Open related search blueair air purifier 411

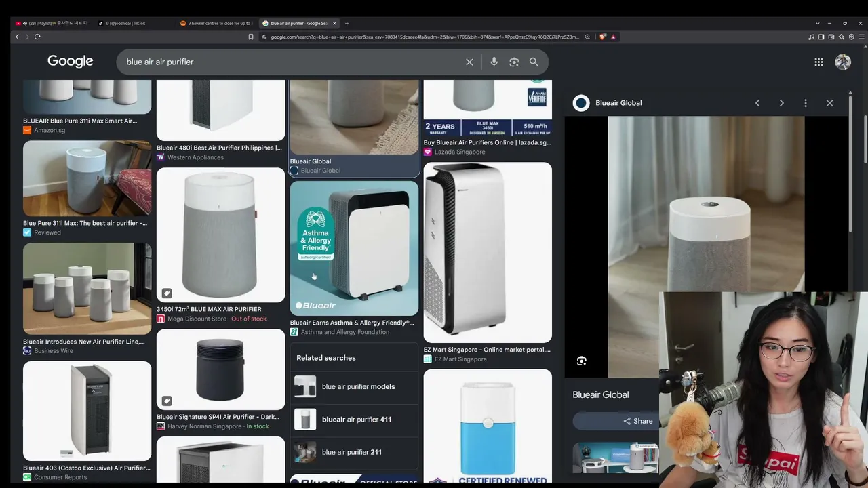355,420
